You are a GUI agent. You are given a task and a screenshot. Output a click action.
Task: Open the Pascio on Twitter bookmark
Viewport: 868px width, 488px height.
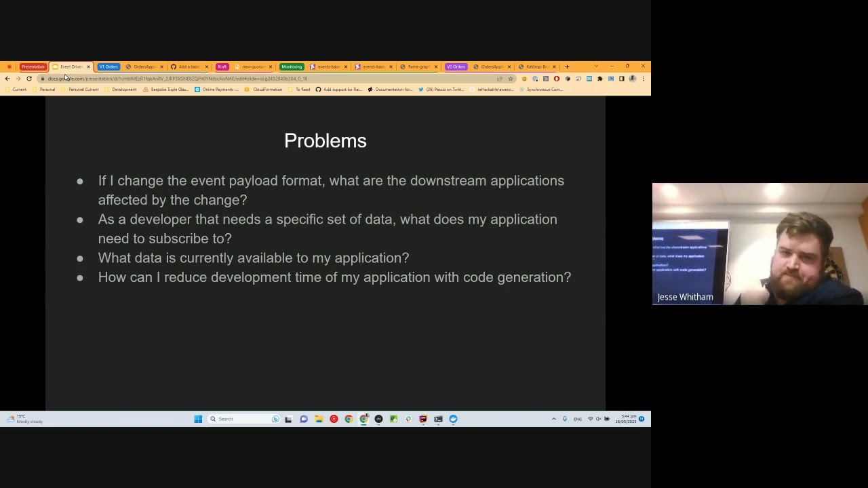pyautogui.click(x=441, y=89)
